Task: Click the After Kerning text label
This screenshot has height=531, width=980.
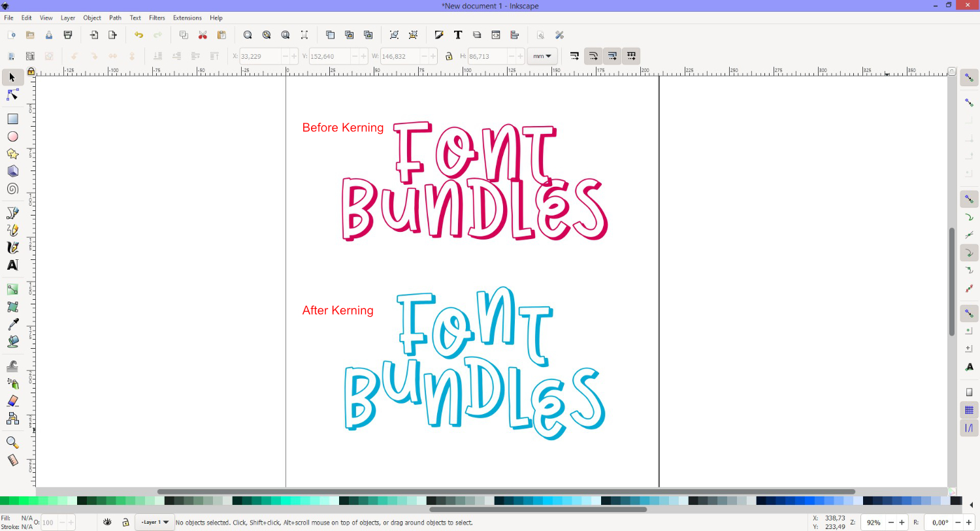Action: click(338, 311)
